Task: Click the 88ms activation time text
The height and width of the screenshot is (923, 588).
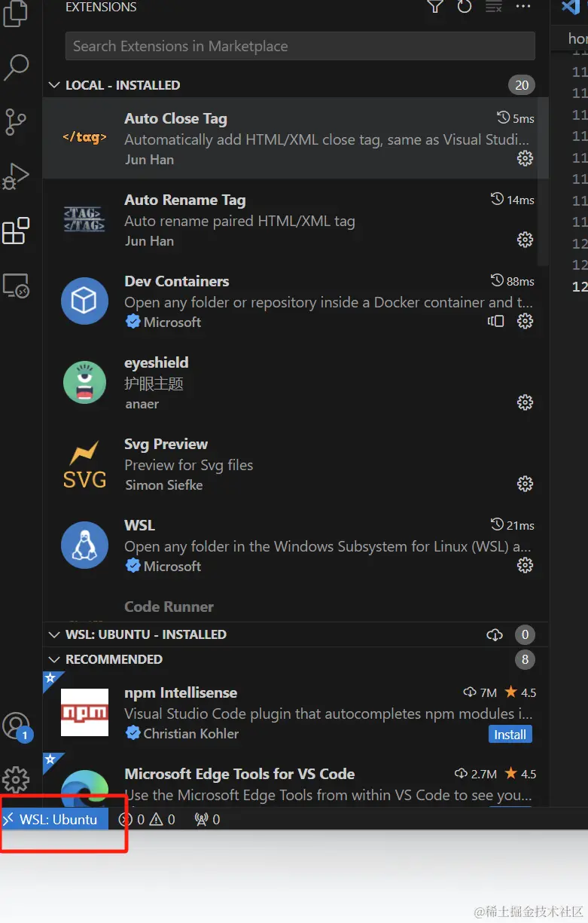Action: (520, 281)
